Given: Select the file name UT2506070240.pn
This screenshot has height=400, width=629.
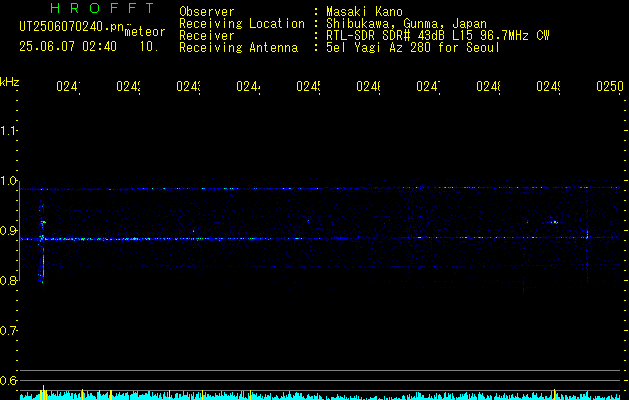Looking at the screenshot, I should tap(72, 27).
